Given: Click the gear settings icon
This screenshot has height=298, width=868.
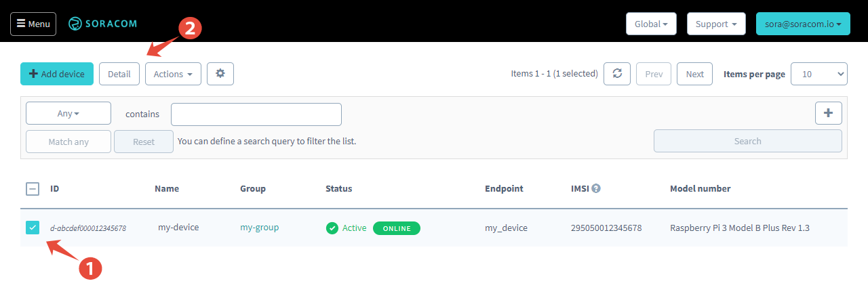Looking at the screenshot, I should [220, 74].
